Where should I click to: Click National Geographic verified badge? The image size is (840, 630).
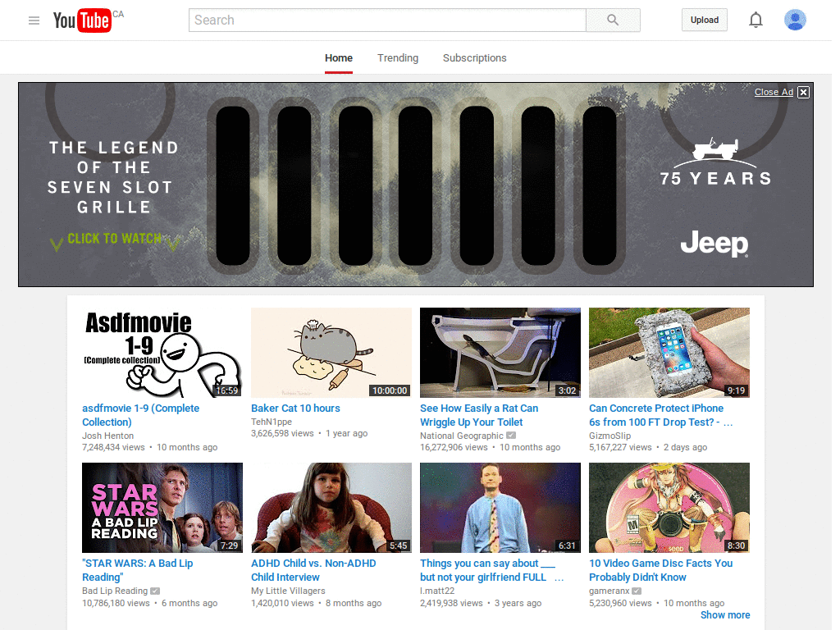pyautogui.click(x=511, y=436)
